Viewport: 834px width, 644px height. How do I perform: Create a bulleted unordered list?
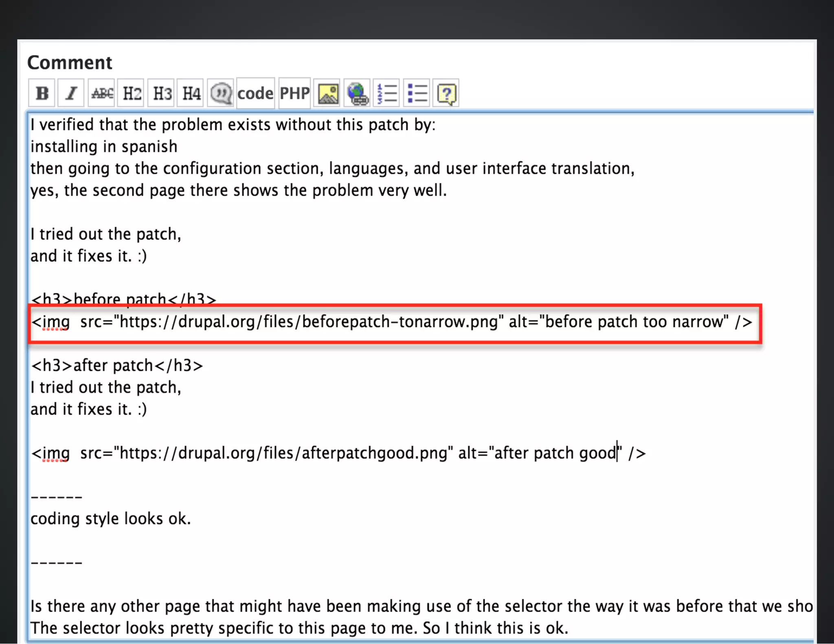point(417,93)
